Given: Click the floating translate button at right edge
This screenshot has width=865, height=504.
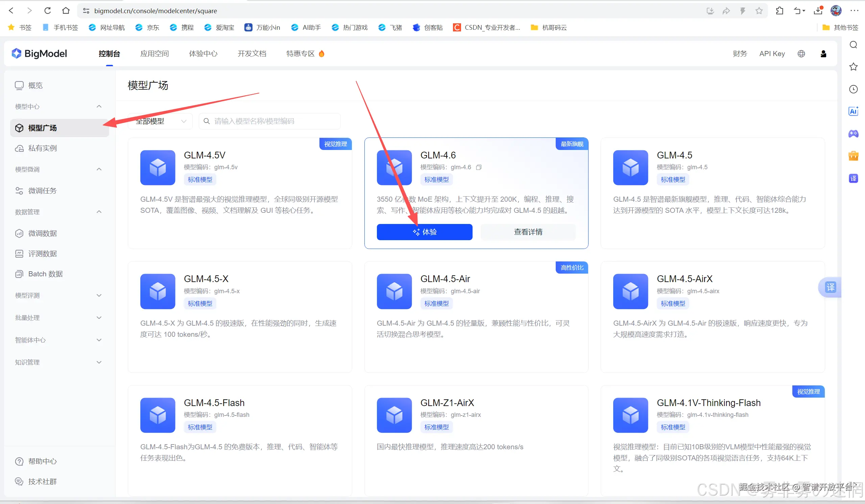Looking at the screenshot, I should 830,287.
